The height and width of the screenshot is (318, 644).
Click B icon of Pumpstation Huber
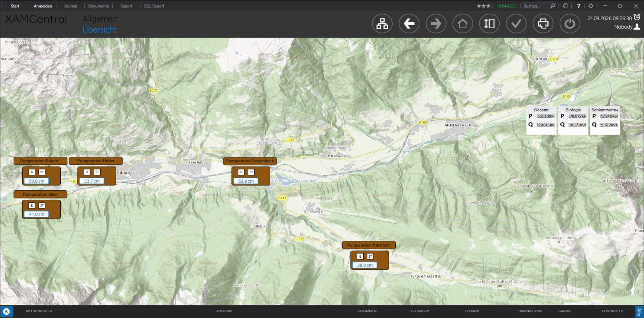click(x=87, y=172)
